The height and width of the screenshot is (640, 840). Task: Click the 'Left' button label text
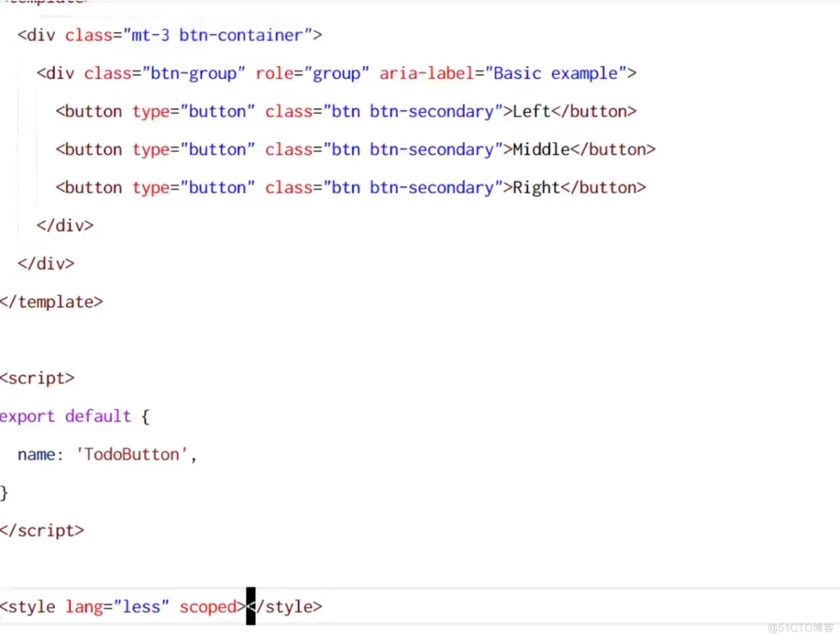click(x=531, y=111)
